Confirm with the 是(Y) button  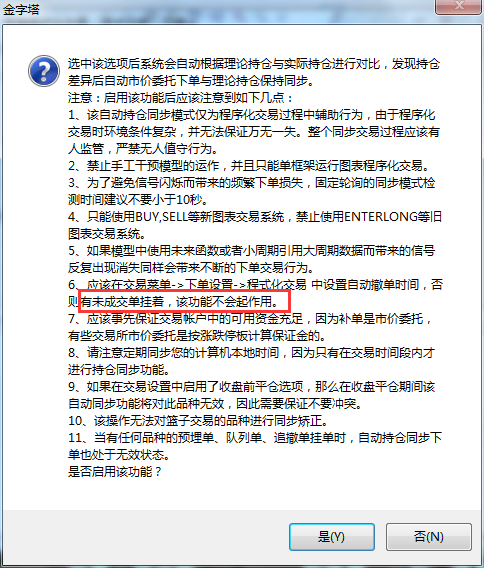click(331, 536)
